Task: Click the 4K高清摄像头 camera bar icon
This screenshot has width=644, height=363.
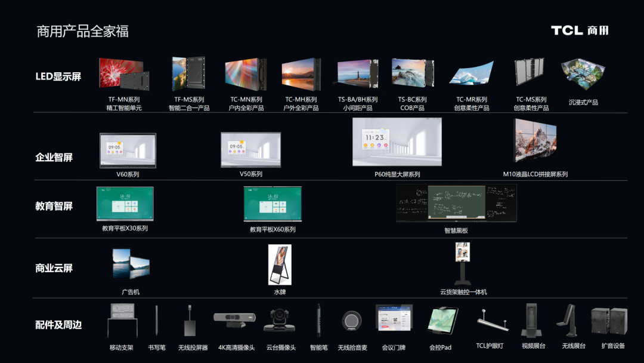Action: tap(234, 319)
